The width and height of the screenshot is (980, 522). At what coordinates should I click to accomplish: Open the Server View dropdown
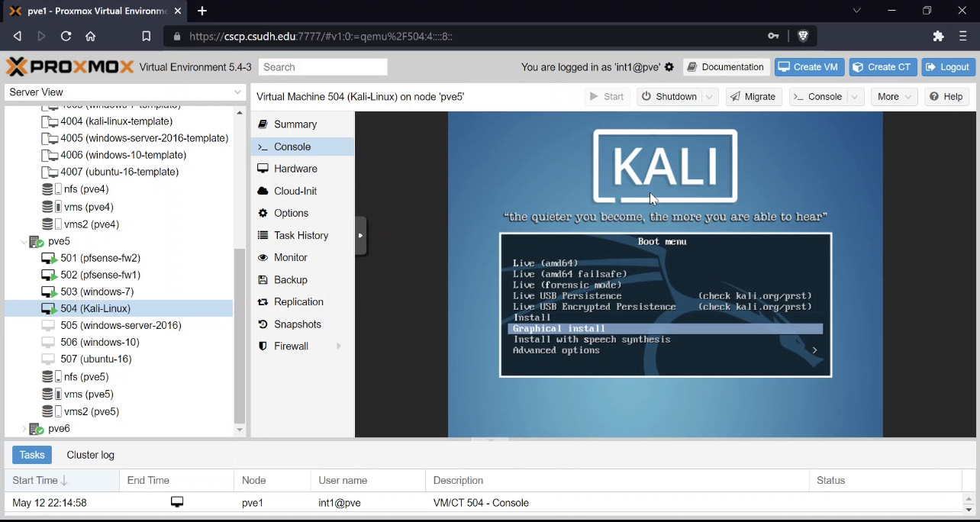point(124,92)
